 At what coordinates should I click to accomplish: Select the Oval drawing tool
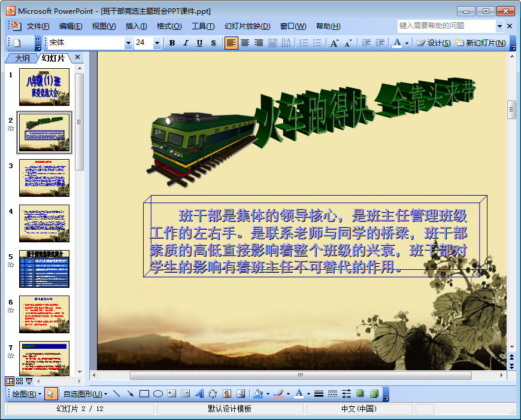click(x=158, y=394)
